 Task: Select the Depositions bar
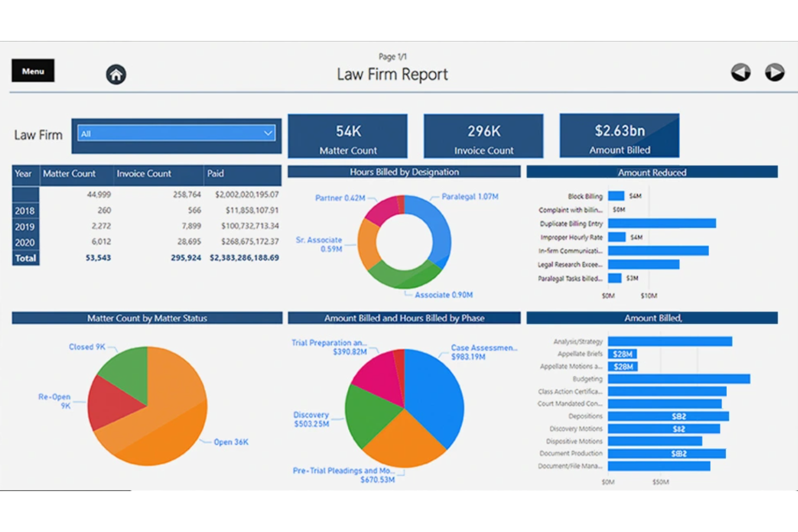(669, 416)
